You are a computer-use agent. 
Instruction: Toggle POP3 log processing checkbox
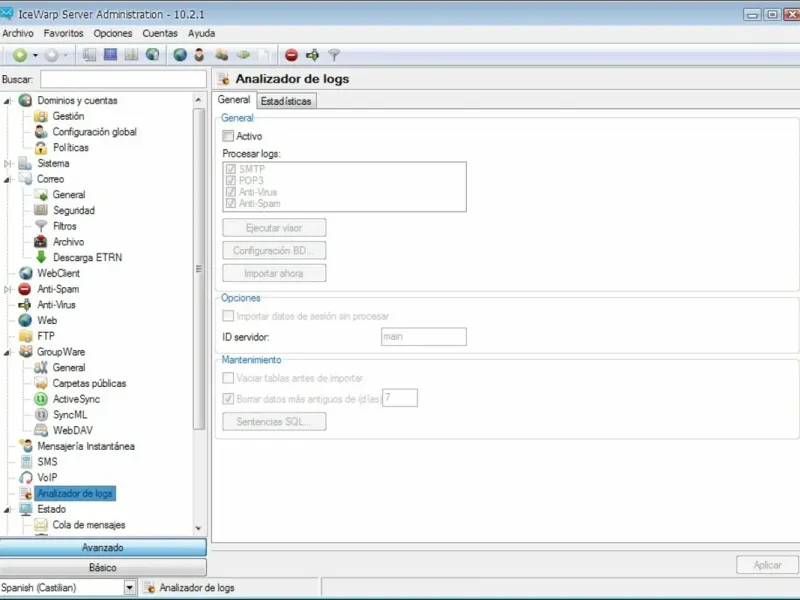point(231,181)
